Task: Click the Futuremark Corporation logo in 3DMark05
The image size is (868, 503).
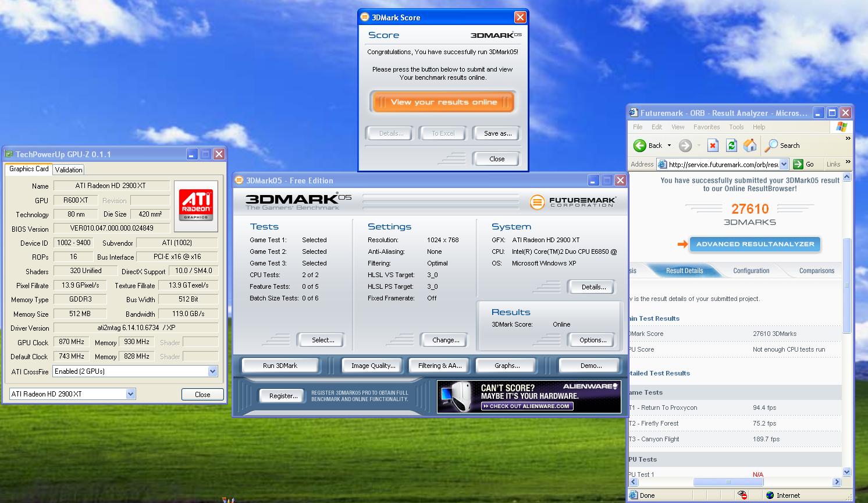Action: 573,202
